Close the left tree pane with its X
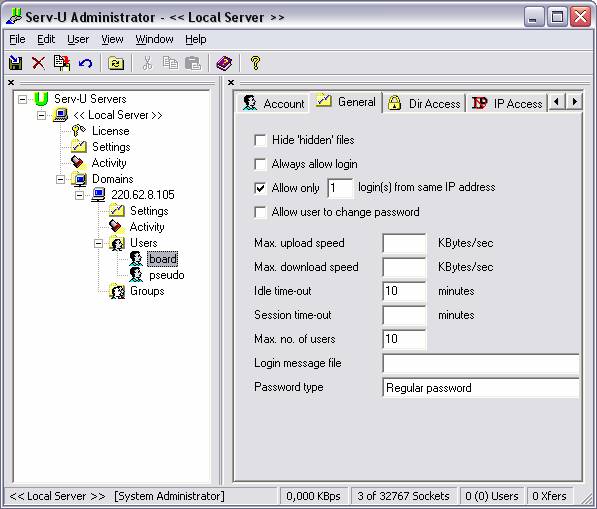This screenshot has height=509, width=597. click(x=11, y=82)
